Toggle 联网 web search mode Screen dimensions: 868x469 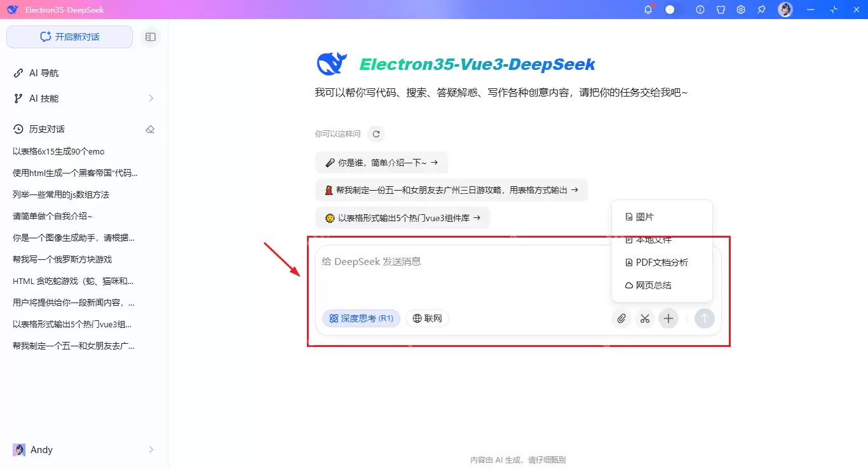coord(427,318)
